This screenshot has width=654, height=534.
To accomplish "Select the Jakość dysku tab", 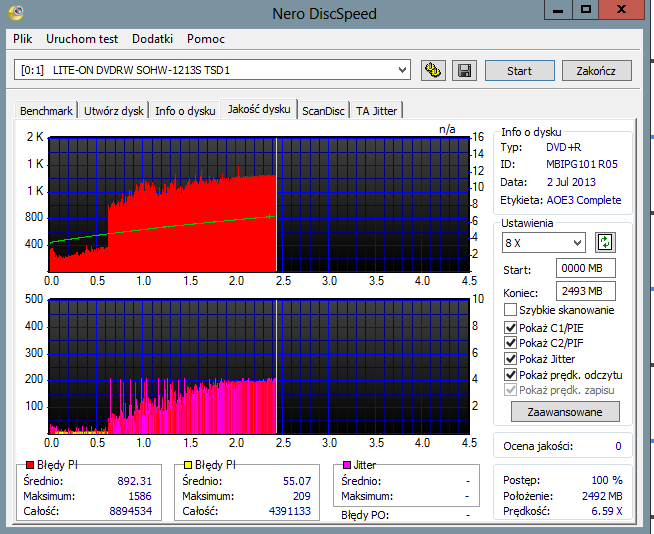I will (259, 109).
